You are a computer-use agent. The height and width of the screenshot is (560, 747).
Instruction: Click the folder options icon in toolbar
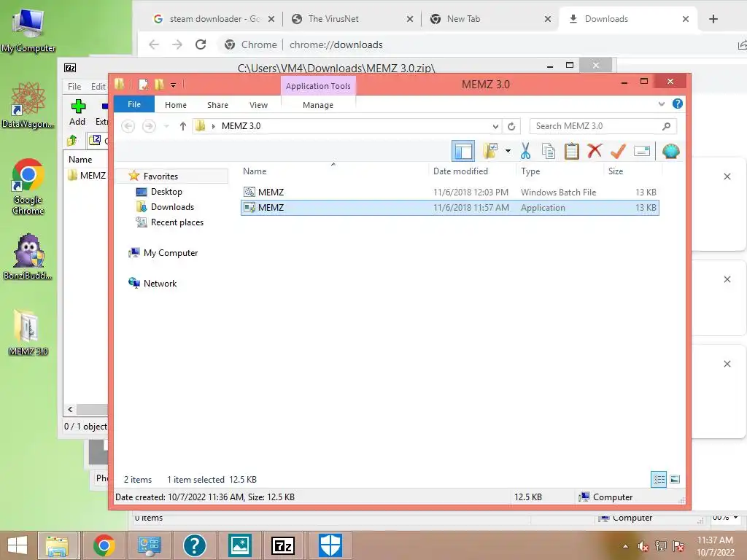pyautogui.click(x=490, y=152)
